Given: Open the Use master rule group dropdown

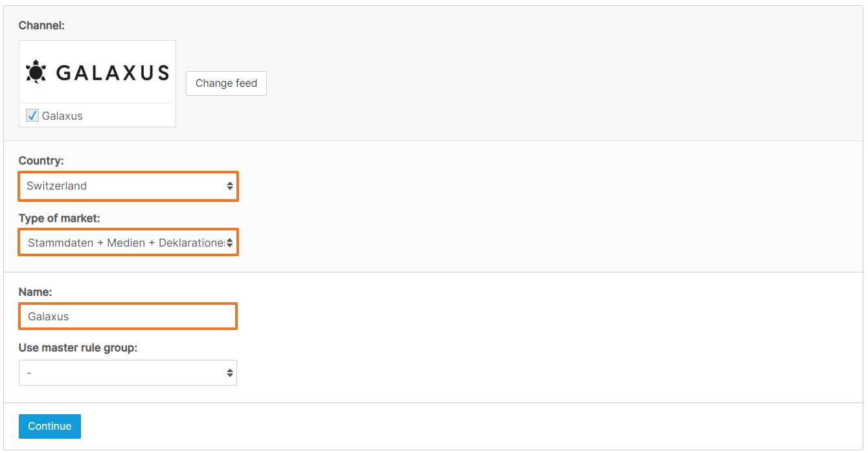Looking at the screenshot, I should 128,373.
